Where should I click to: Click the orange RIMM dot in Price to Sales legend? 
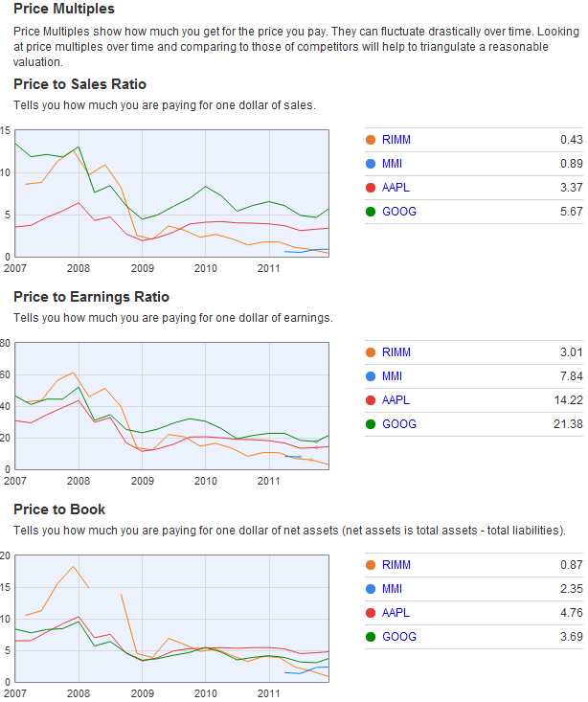(x=371, y=140)
